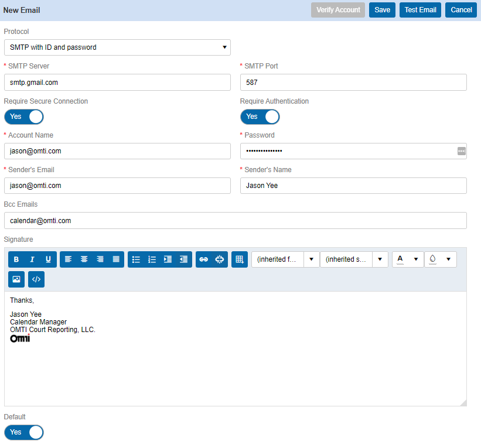
Task: Save the new email configuration
Action: coord(382,9)
